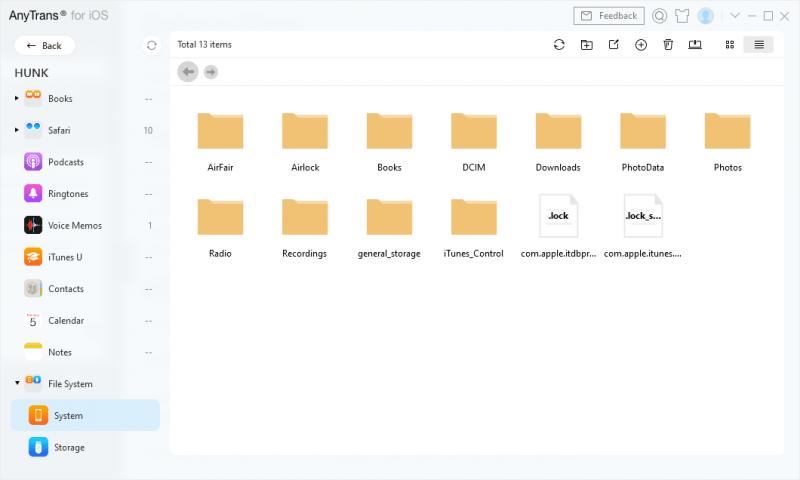Add content with the plus icon

[641, 45]
